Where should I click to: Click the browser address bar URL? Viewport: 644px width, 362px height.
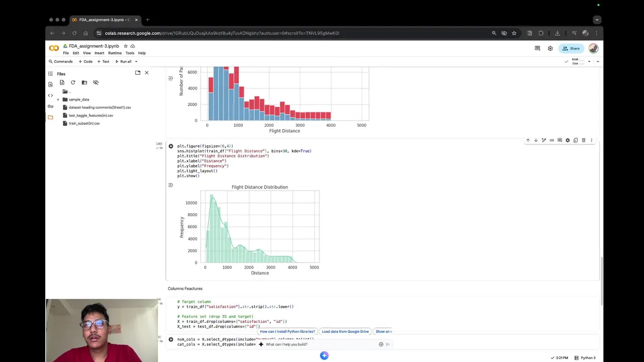click(222, 33)
